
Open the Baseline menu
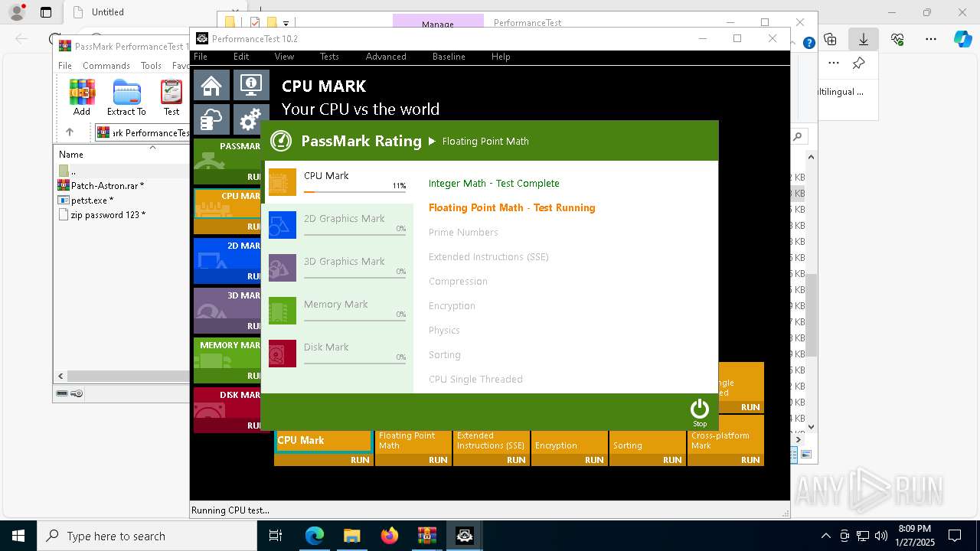[449, 57]
